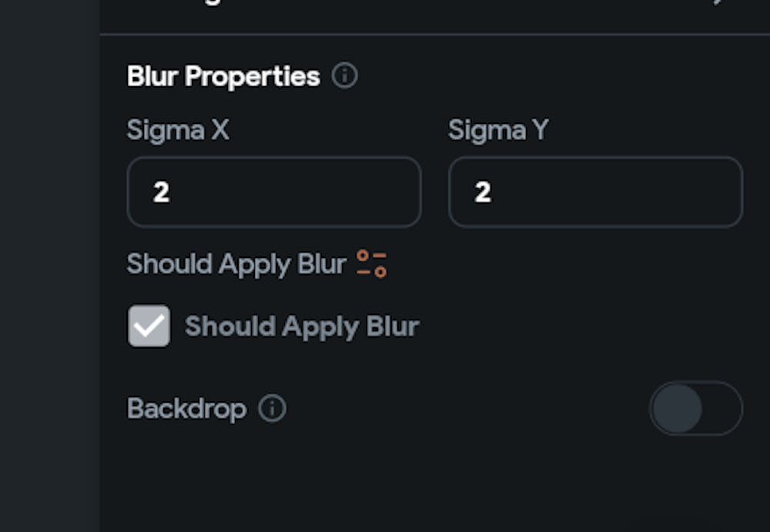
Task: Enable the Backdrop toggle switch
Action: [x=695, y=409]
